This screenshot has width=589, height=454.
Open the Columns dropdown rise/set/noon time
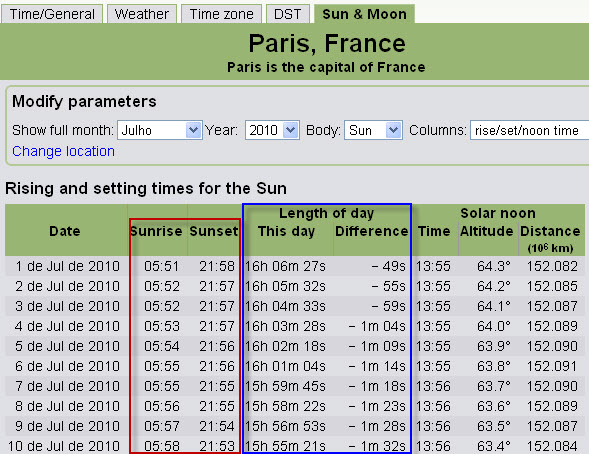[x=530, y=130]
